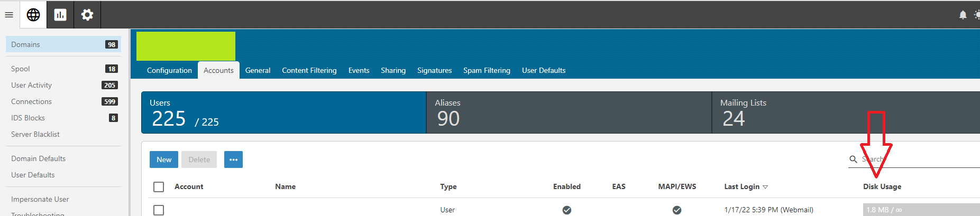Click the notifications bell icon

[x=963, y=15]
